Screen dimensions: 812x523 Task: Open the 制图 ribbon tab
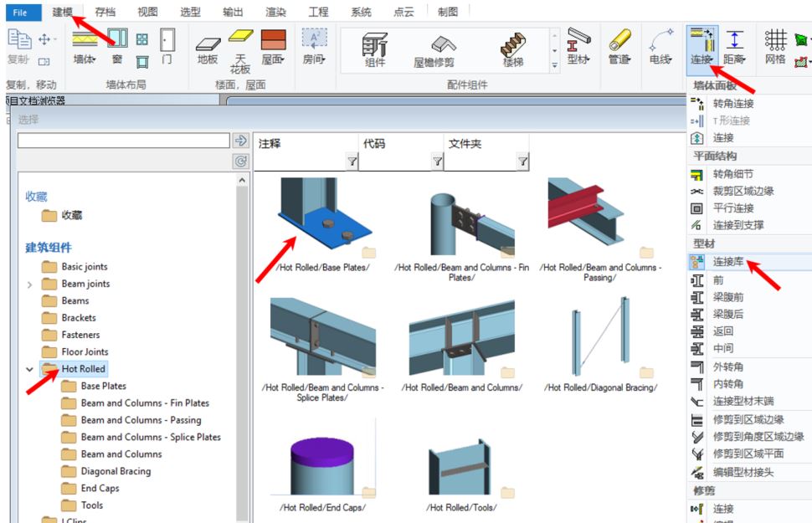click(x=447, y=12)
